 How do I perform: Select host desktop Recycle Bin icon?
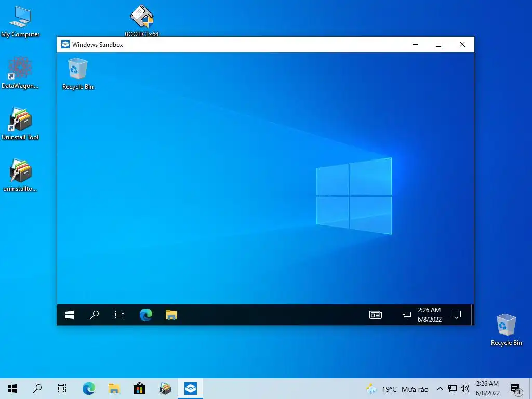pyautogui.click(x=506, y=330)
